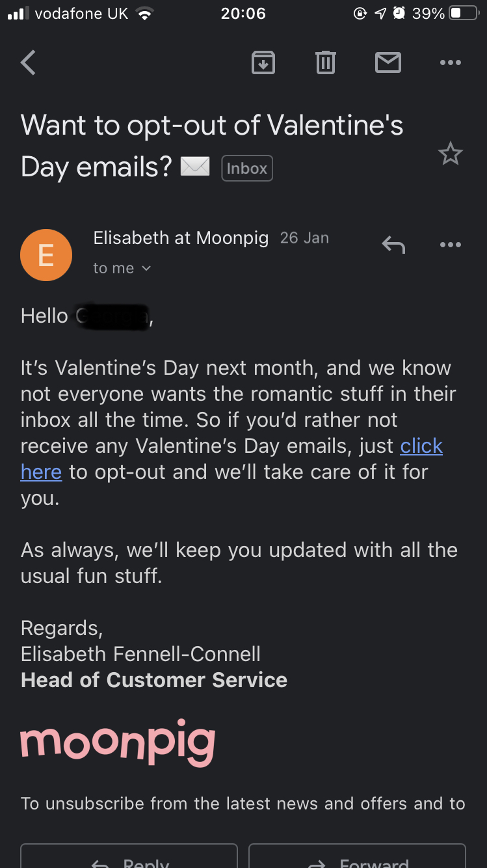Follow the 'click here' opt-out link
The width and height of the screenshot is (487, 868).
coord(421,446)
